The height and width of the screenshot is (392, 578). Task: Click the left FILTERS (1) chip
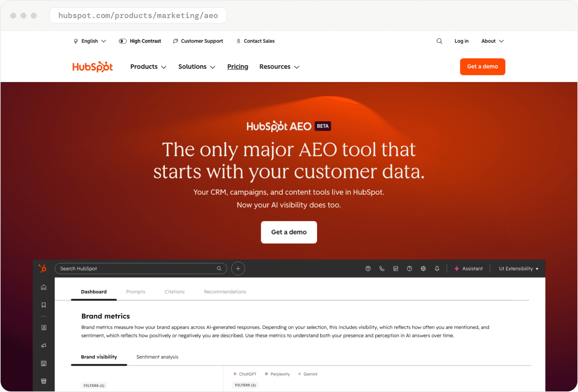pyautogui.click(x=94, y=386)
